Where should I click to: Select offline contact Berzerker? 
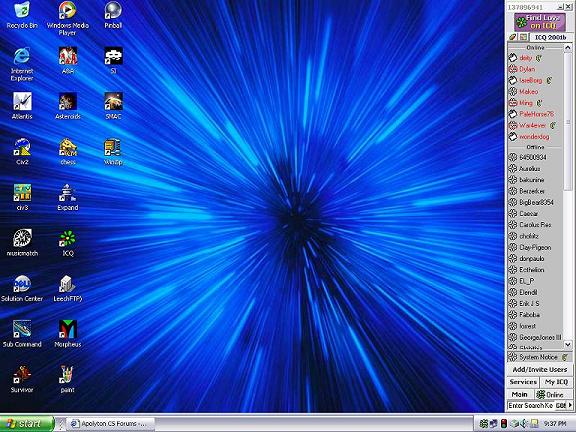535,191
